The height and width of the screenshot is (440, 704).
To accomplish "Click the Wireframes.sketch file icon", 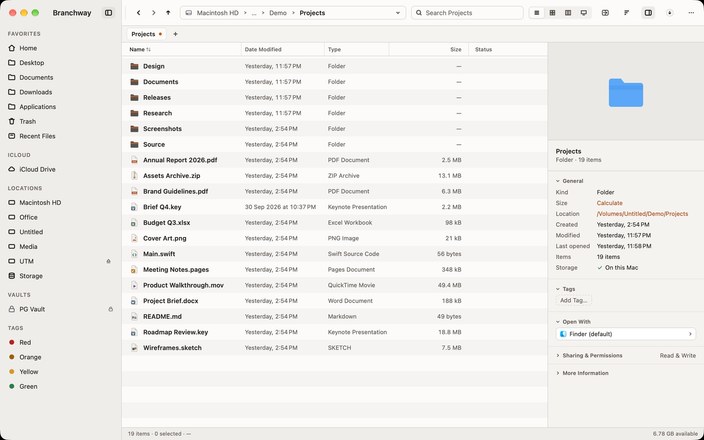I will point(134,348).
